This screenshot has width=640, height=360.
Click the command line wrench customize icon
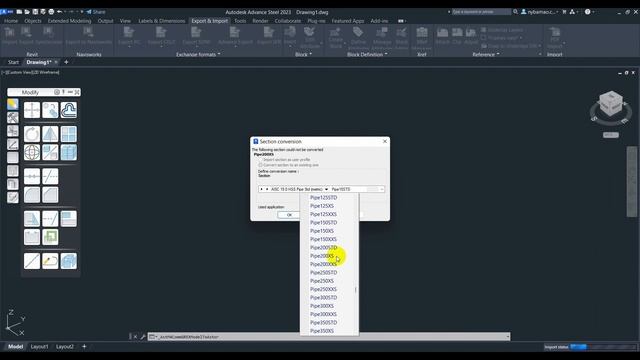click(142, 337)
